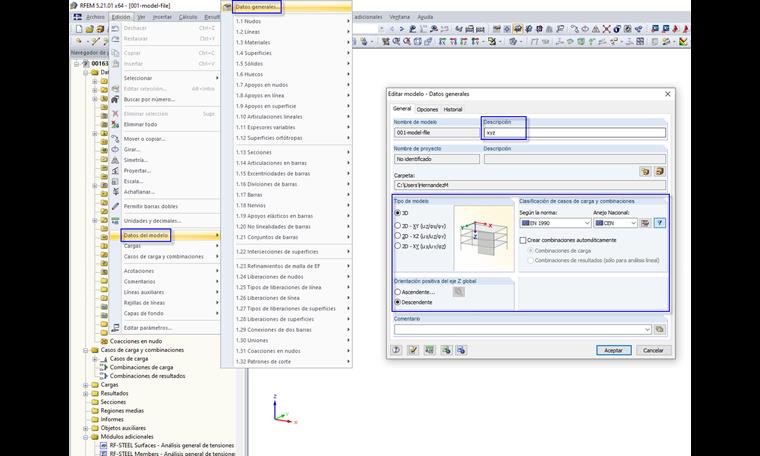Collapse the Módulos adicionales tree node
Image resolution: width=760 pixels, height=456 pixels.
[85, 437]
